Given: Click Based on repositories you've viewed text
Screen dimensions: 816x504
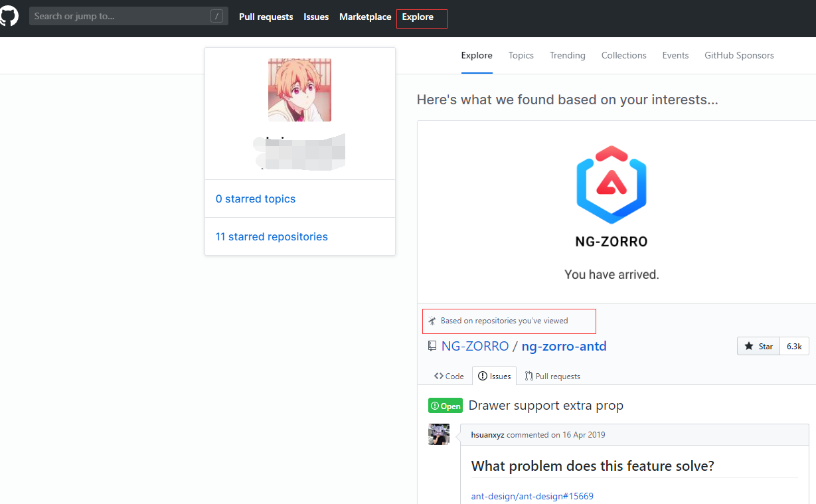Looking at the screenshot, I should point(505,321).
